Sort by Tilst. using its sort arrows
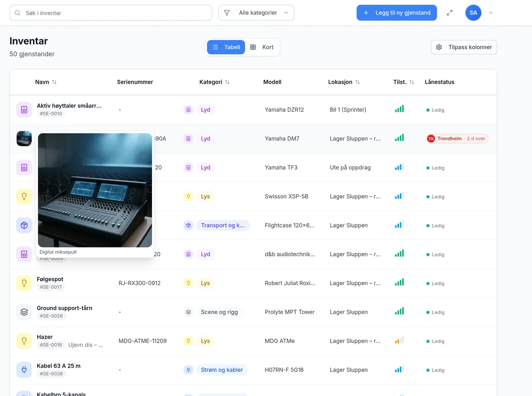This screenshot has width=532, height=396. (411, 82)
